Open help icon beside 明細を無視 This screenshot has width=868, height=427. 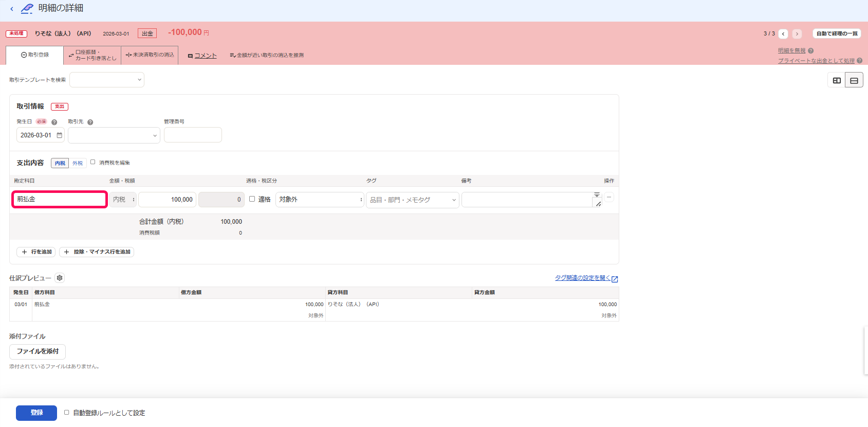pos(811,51)
